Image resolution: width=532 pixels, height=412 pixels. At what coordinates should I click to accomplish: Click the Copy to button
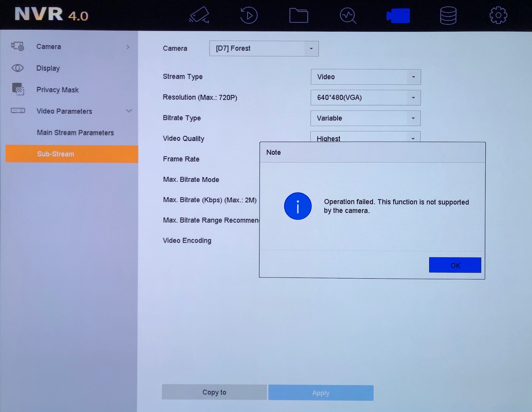point(214,392)
